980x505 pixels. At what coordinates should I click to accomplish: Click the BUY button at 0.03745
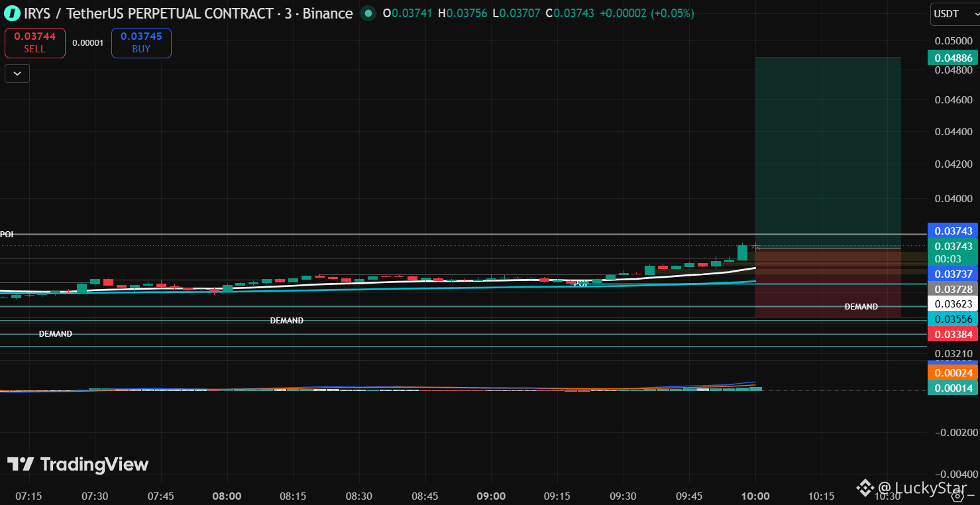(141, 43)
